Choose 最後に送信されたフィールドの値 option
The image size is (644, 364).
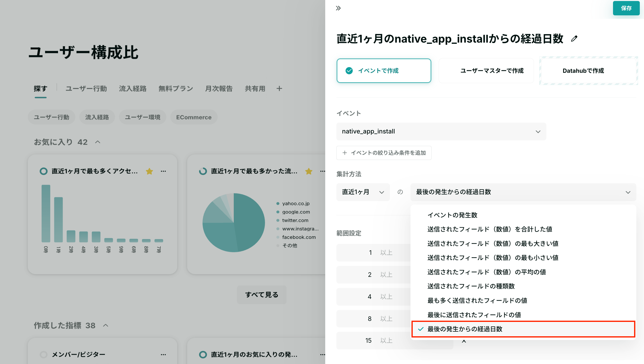(523, 315)
